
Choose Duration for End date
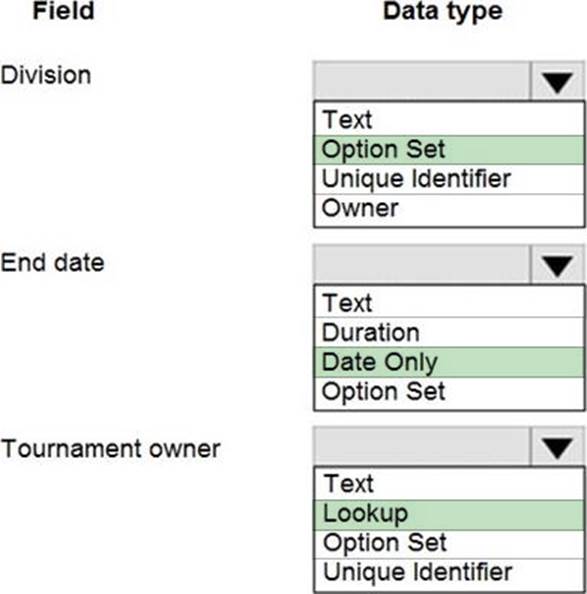[449, 333]
